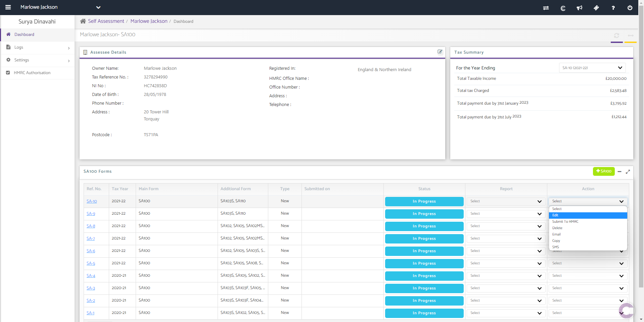Expand SA100 Forms panel to fullscreen

tap(628, 171)
